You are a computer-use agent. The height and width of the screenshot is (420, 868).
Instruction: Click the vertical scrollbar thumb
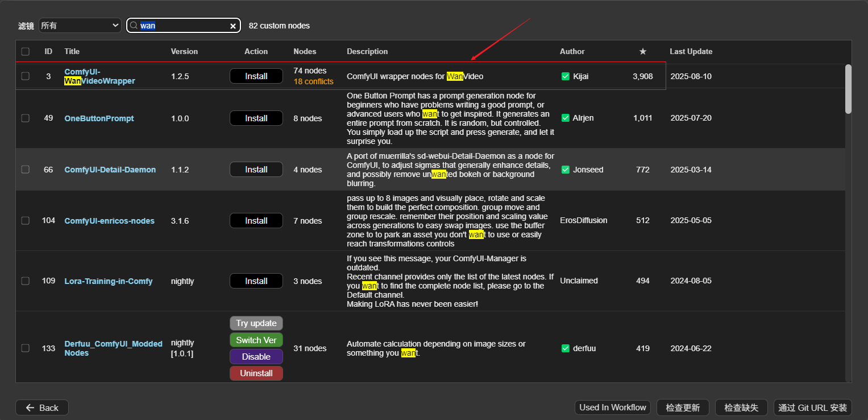pos(848,88)
